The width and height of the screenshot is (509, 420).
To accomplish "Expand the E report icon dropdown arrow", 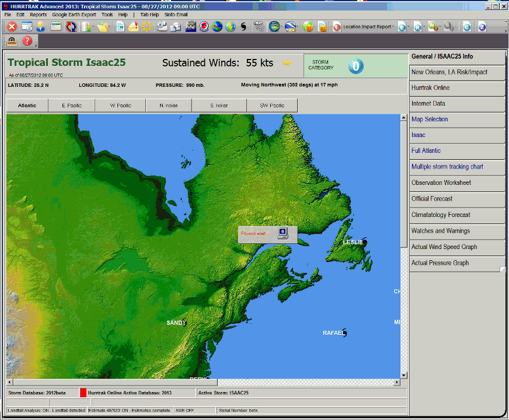I will [x=409, y=27].
